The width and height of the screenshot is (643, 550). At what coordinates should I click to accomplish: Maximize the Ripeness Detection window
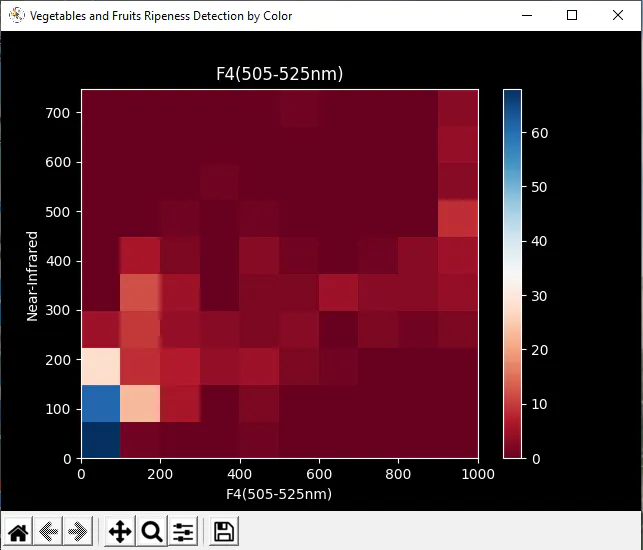coord(572,15)
